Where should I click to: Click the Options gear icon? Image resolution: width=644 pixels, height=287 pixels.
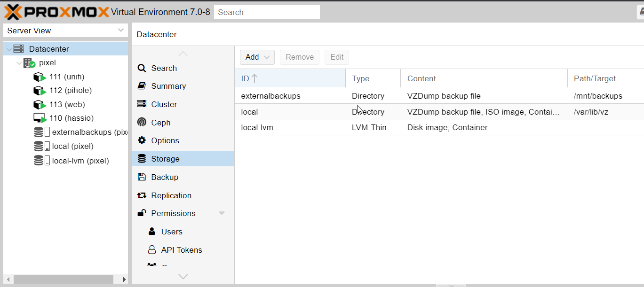click(x=142, y=140)
